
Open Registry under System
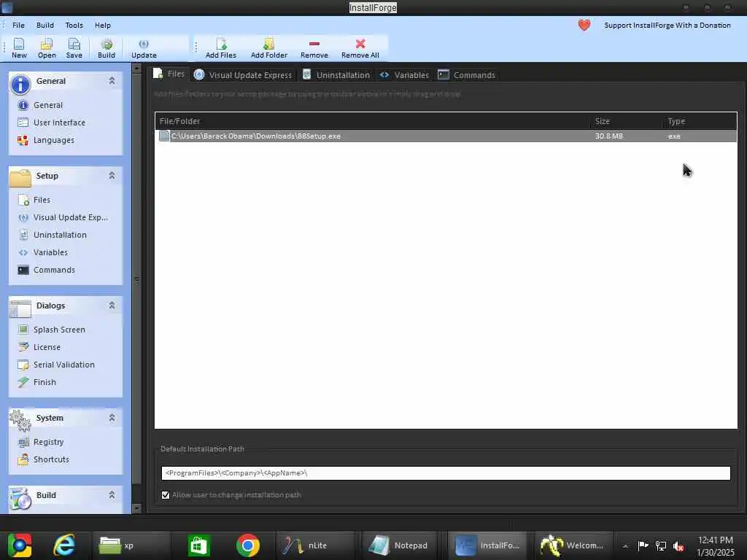point(41,442)
